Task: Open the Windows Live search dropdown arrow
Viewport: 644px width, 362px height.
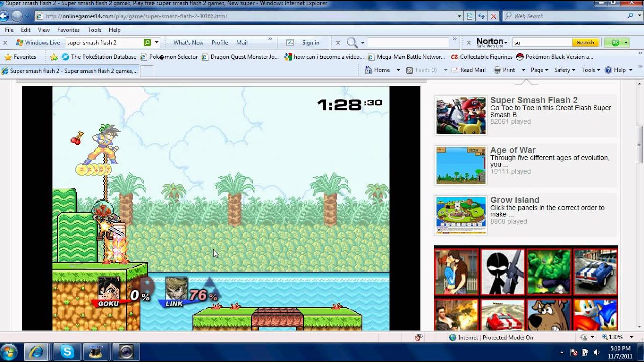Action: [156, 43]
